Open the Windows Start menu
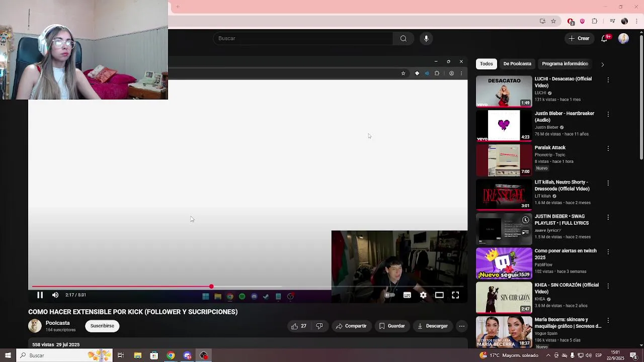644x362 pixels. 8,355
